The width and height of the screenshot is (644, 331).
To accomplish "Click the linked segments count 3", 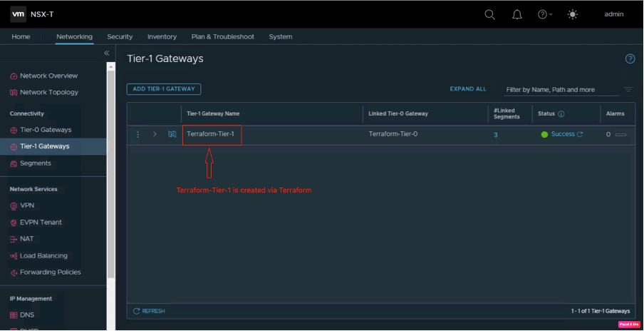I will click(495, 134).
